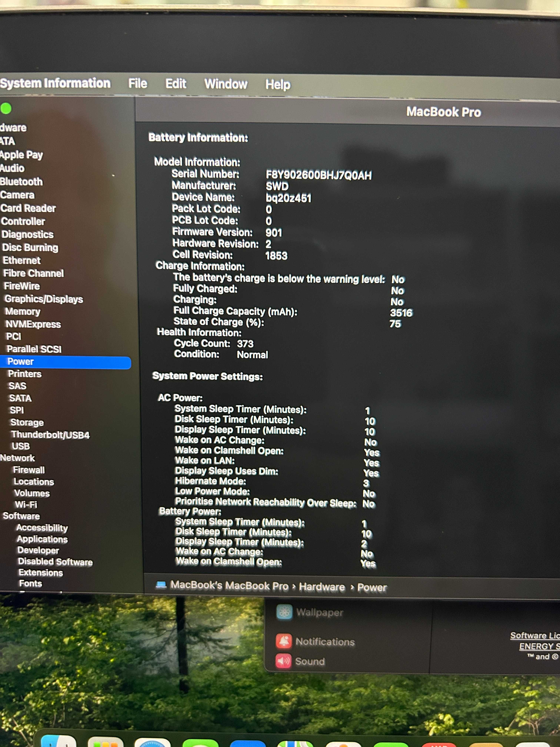Click the Cycle Count value 373
The width and height of the screenshot is (560, 747).
(x=245, y=344)
